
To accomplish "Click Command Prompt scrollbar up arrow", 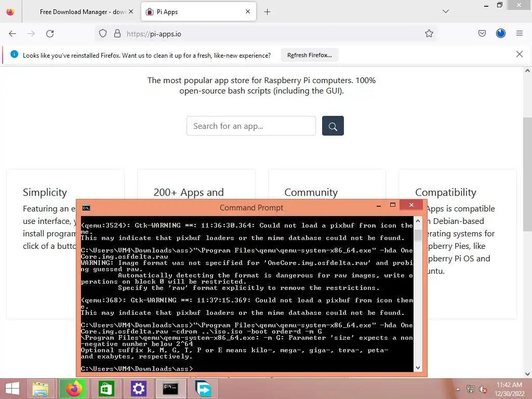I will click(x=418, y=221).
